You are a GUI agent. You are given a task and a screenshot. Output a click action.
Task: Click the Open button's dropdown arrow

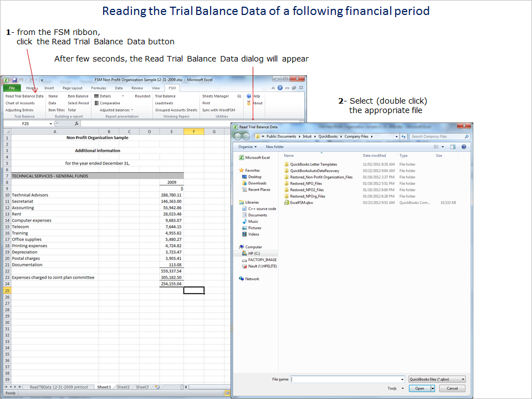click(x=433, y=388)
